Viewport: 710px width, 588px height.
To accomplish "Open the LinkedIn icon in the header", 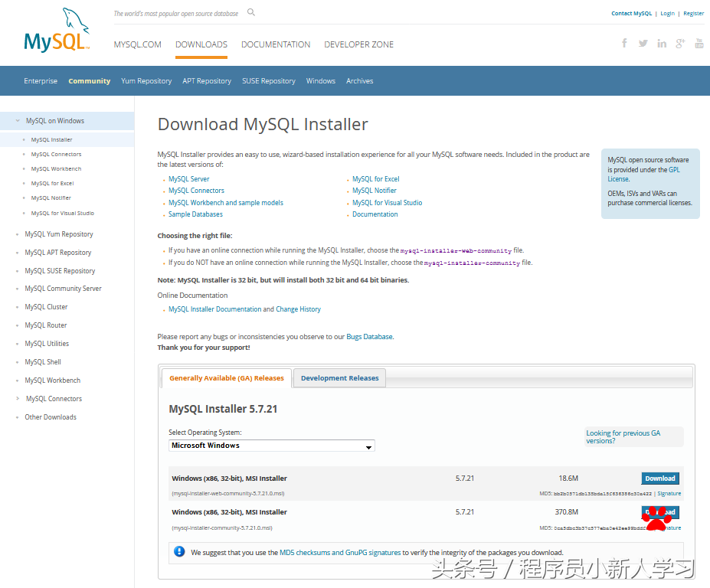I will pyautogui.click(x=661, y=43).
